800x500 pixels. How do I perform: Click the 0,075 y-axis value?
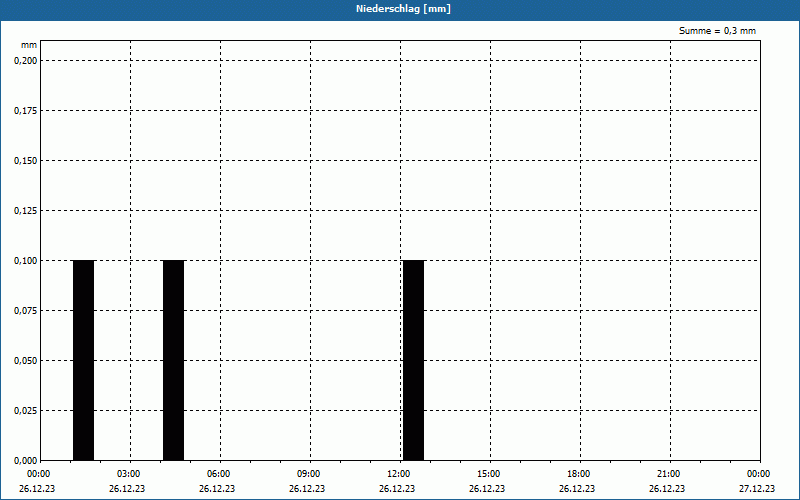tap(26, 311)
